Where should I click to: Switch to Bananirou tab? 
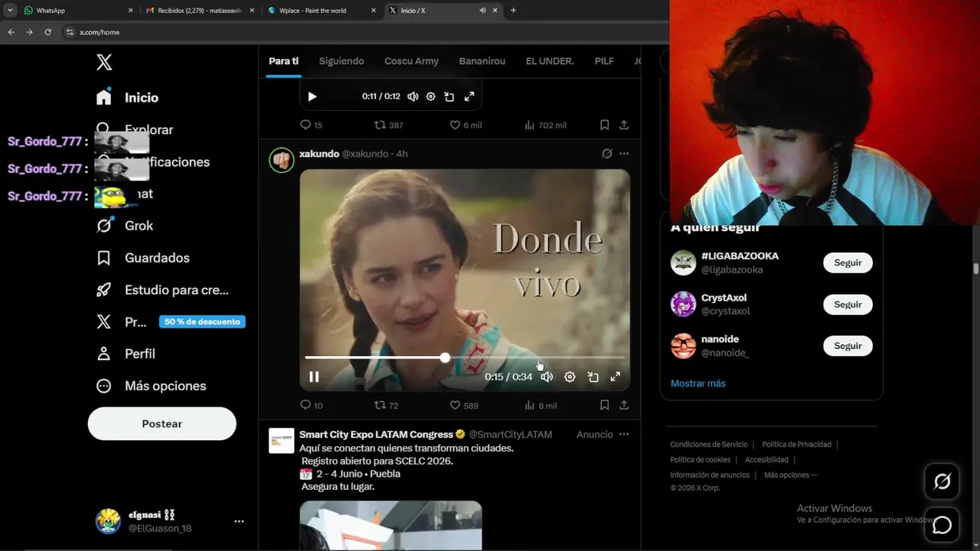pyautogui.click(x=482, y=61)
